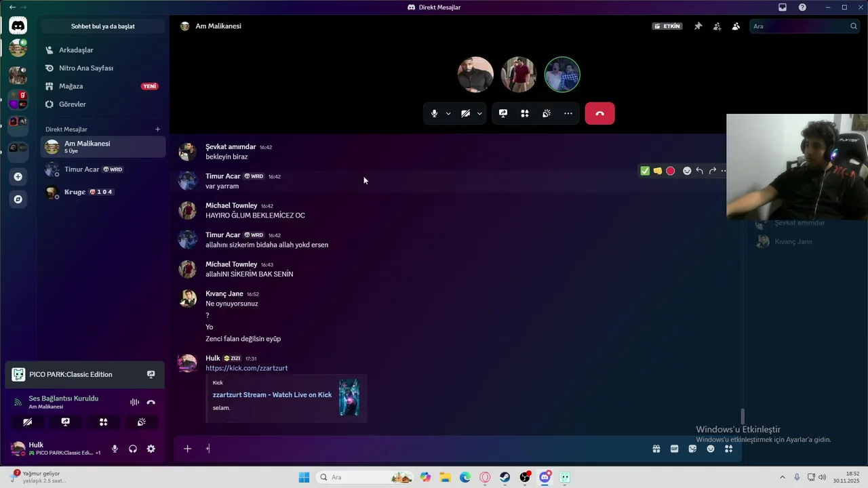Expand camera options arrow
Viewport: 868px width, 488px height.
pos(479,114)
